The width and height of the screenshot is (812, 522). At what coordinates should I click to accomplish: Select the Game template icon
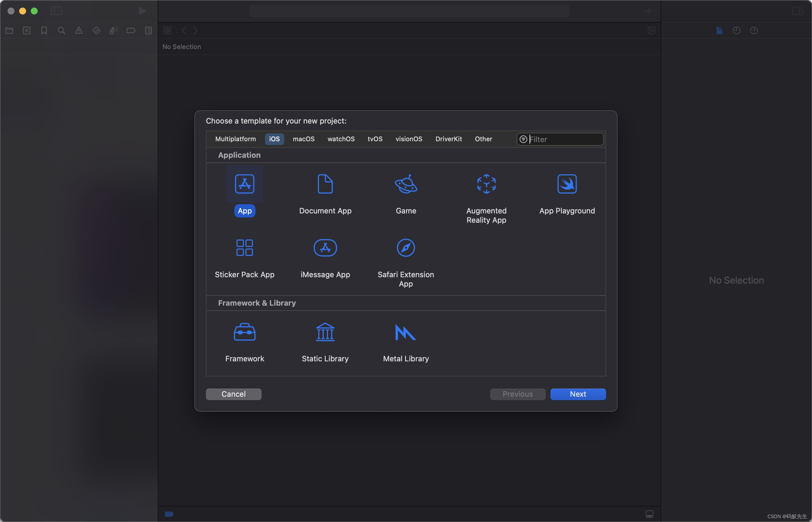click(405, 184)
